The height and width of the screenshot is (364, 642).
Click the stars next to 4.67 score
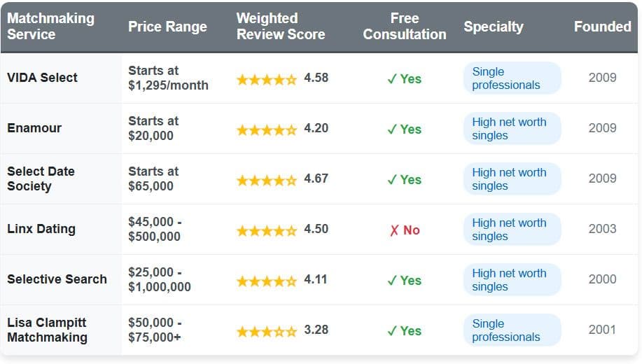[267, 179]
